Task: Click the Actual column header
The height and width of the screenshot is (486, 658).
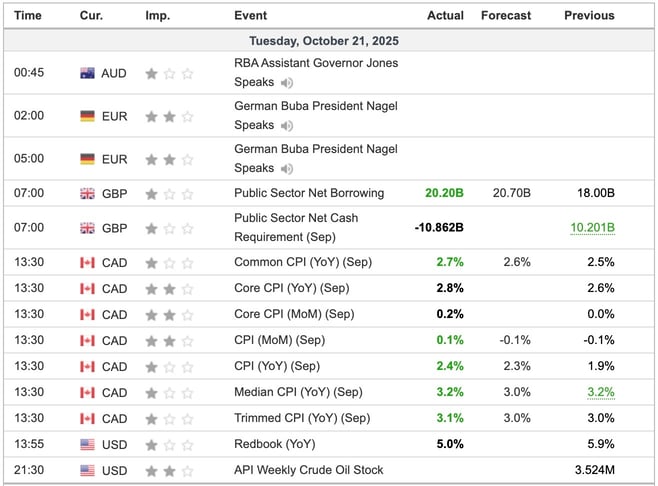Action: tap(445, 16)
